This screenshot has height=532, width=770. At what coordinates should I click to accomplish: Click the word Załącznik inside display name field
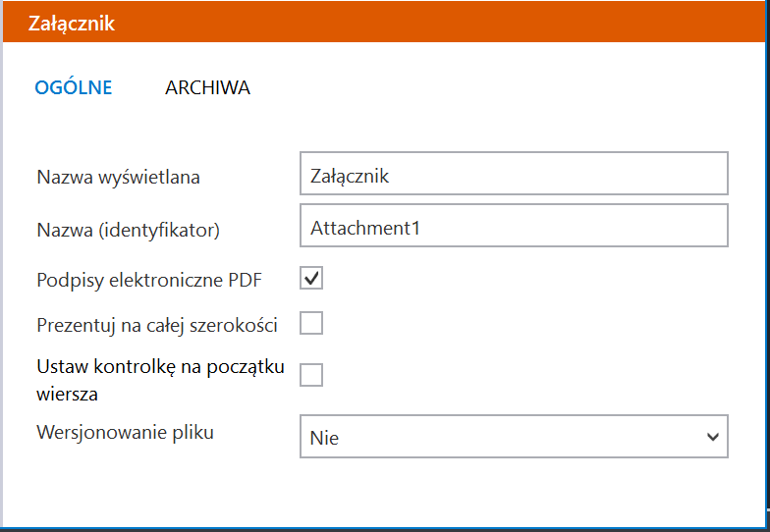tap(350, 177)
